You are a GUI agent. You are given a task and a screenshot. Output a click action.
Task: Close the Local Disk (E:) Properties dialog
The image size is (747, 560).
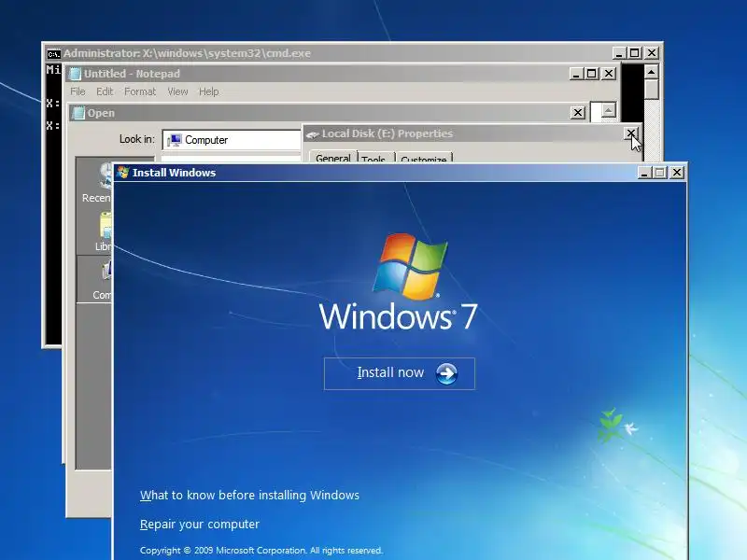coord(631,133)
